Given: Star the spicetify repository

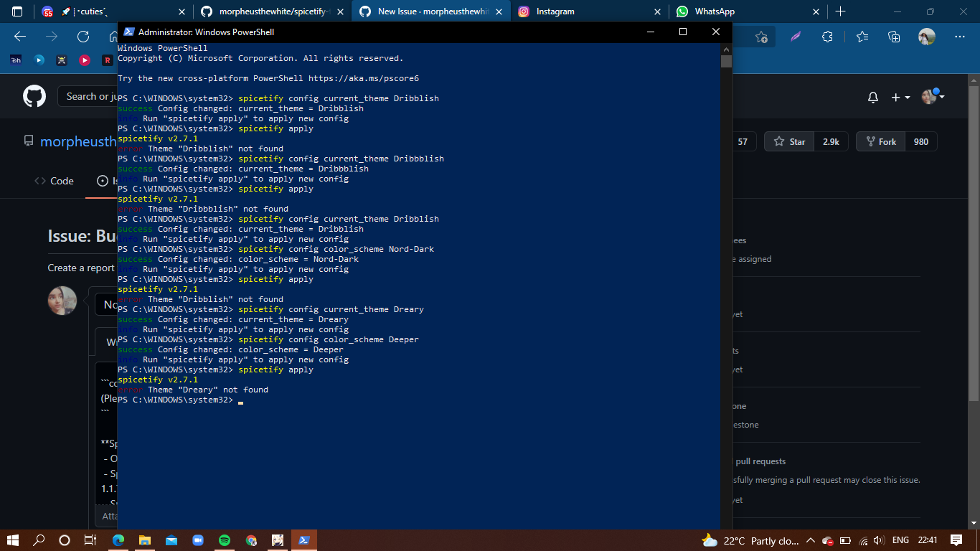Looking at the screenshot, I should 788,141.
